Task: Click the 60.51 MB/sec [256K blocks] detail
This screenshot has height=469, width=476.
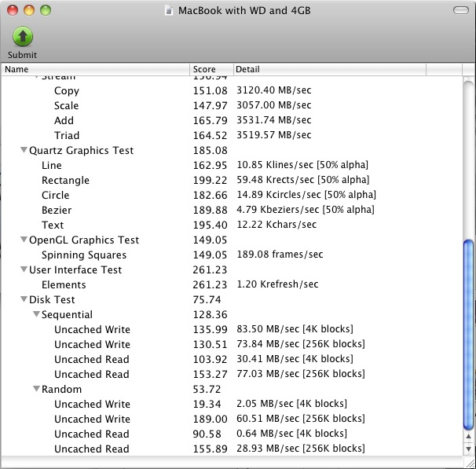Action: tap(301, 419)
